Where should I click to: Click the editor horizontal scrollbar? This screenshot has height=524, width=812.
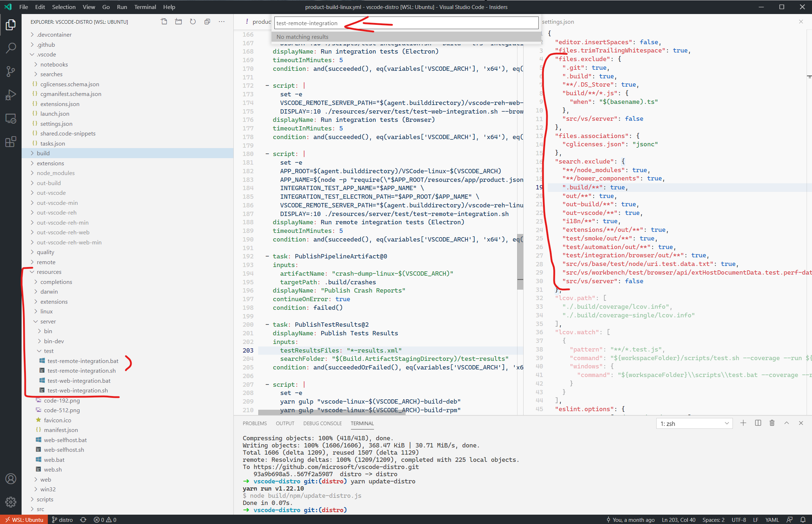tap(332, 412)
